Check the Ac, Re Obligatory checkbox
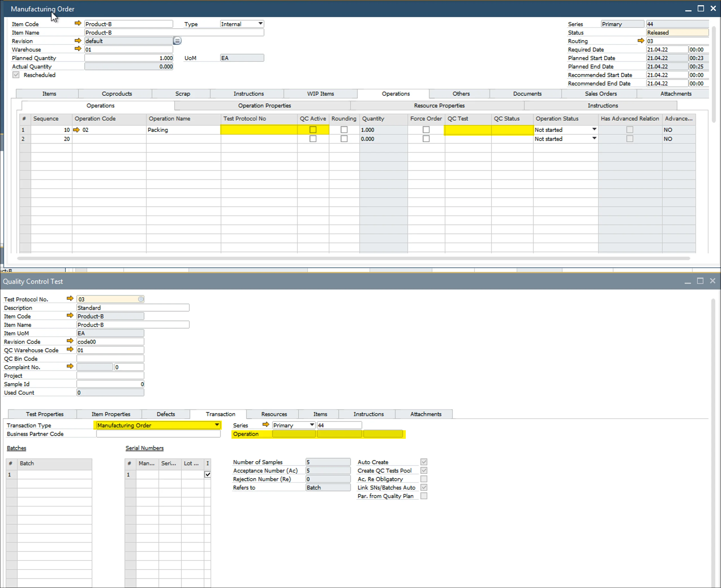Viewport: 721px width, 588px height. (424, 479)
